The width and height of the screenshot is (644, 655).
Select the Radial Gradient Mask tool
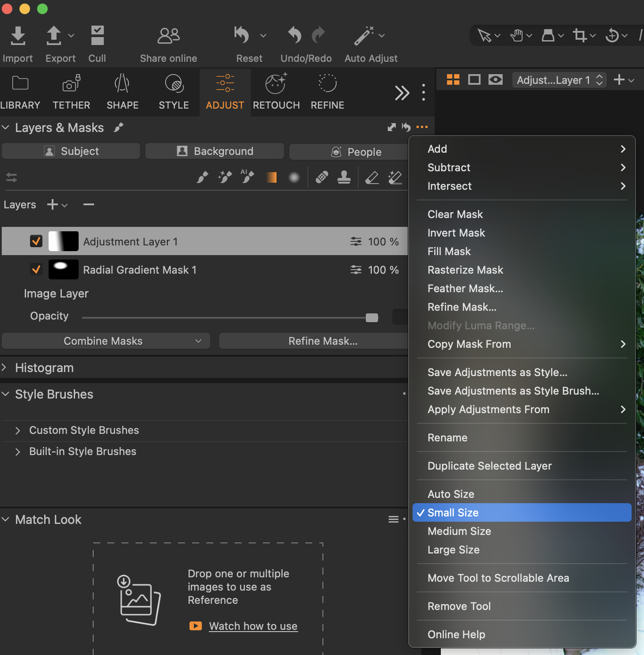[x=294, y=177]
